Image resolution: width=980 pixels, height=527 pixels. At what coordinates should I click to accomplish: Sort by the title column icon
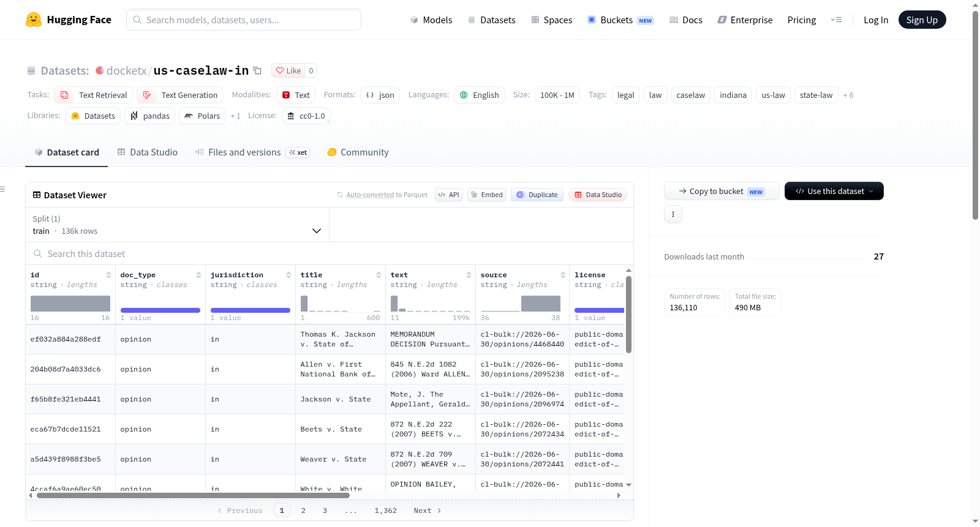[379, 275]
